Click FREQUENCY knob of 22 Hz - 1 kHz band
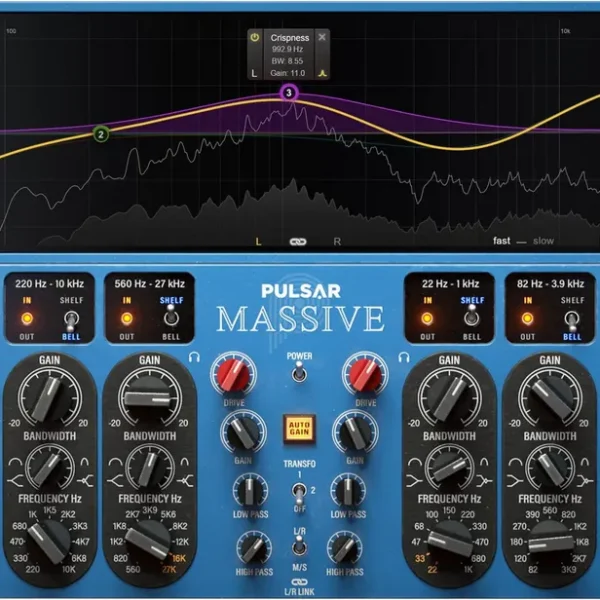600x600 pixels. 450,542
